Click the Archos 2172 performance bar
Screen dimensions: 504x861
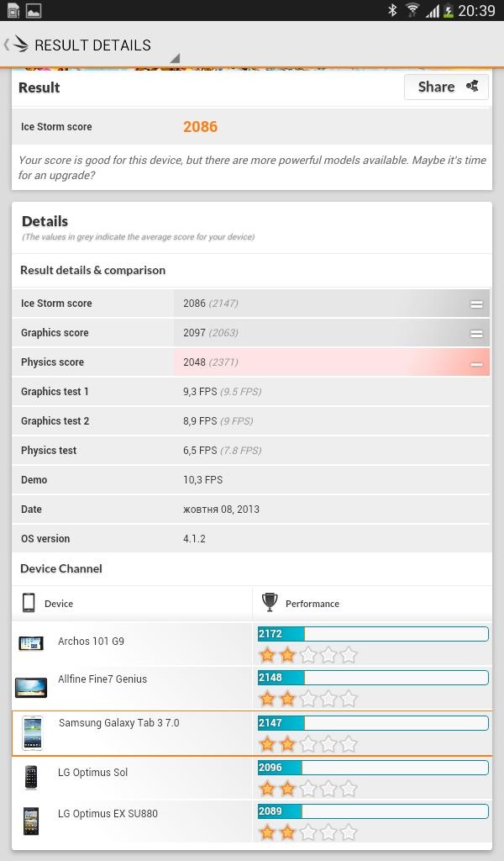tap(372, 633)
